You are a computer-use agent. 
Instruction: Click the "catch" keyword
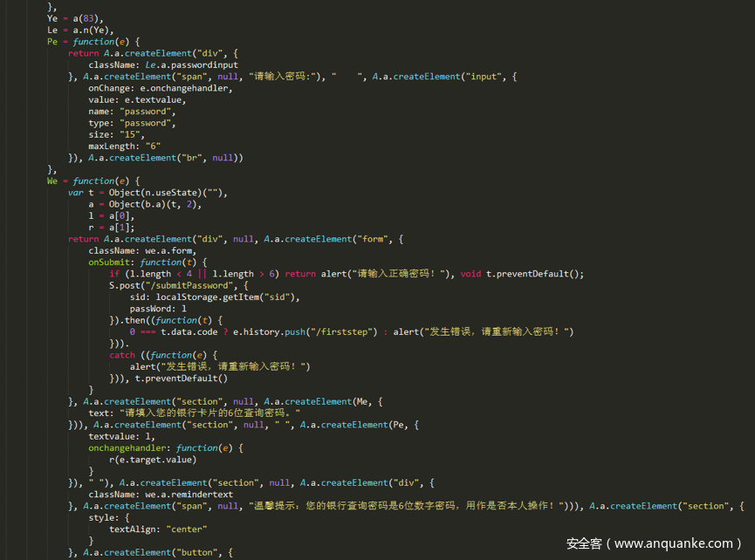click(x=122, y=355)
